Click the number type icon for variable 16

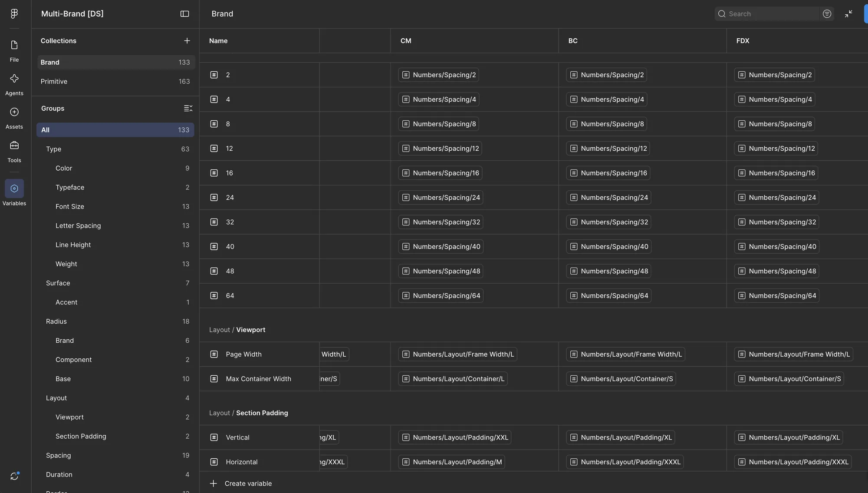(214, 173)
